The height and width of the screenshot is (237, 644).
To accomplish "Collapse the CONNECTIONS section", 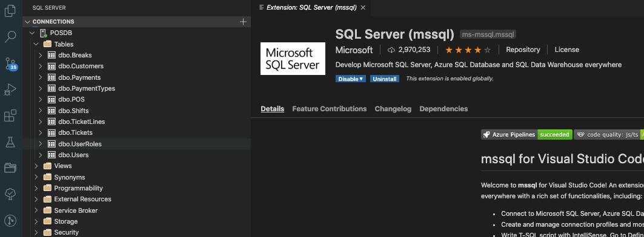I will coord(27,22).
